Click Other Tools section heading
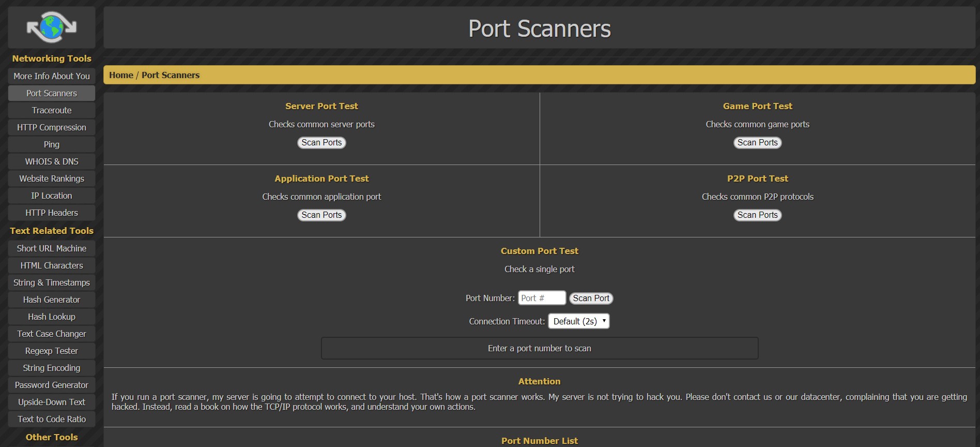 (x=52, y=437)
